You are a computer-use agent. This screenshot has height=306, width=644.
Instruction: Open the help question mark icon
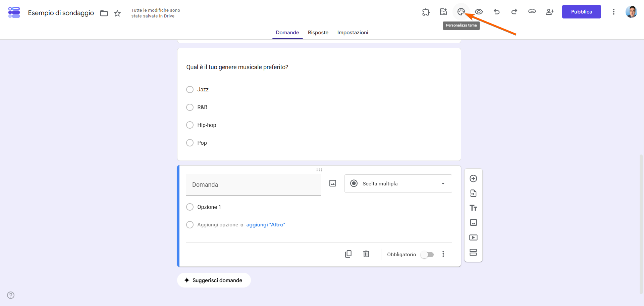(11, 295)
